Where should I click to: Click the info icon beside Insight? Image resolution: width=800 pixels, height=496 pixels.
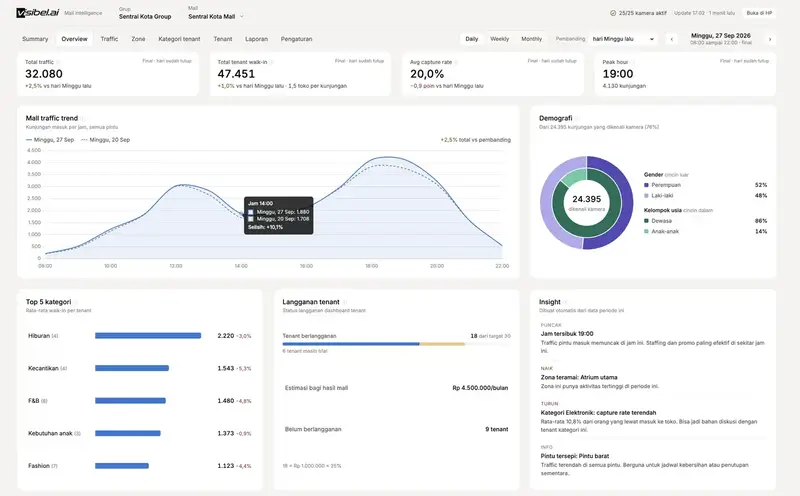pyautogui.click(x=565, y=302)
